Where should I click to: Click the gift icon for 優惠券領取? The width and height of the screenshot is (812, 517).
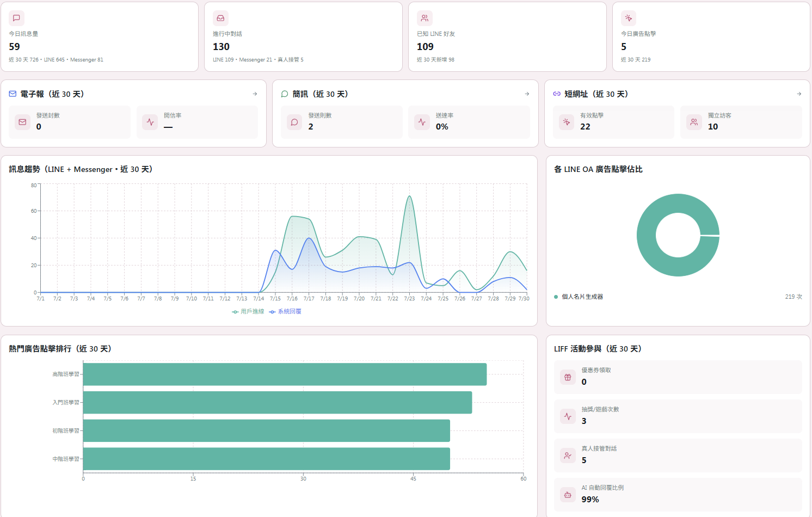(x=568, y=377)
